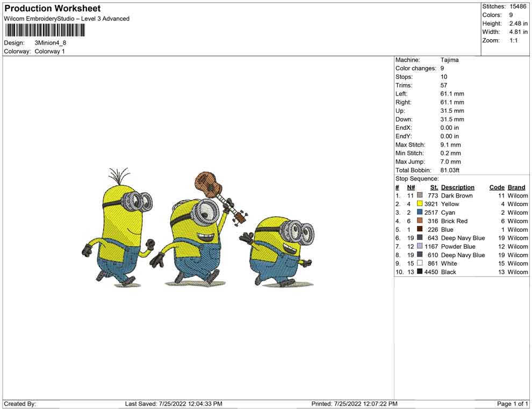
Task: Click the Color changes value 9
Action: pos(442,69)
